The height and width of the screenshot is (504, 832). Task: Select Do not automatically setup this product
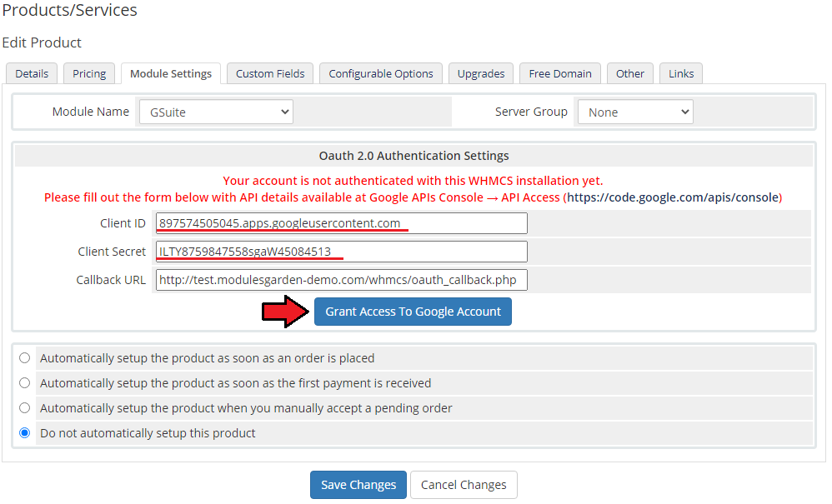(x=24, y=432)
